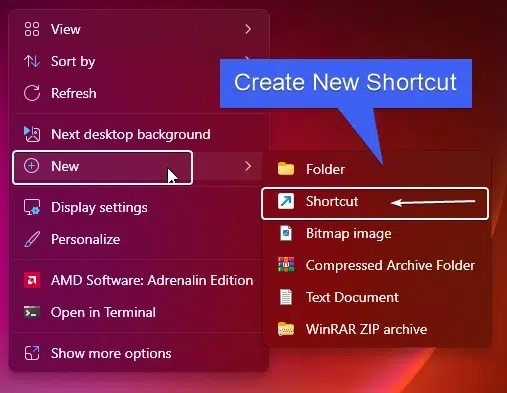This screenshot has width=507, height=393.
Task: Create a new WinRAR ZIP archive
Action: coord(376,329)
